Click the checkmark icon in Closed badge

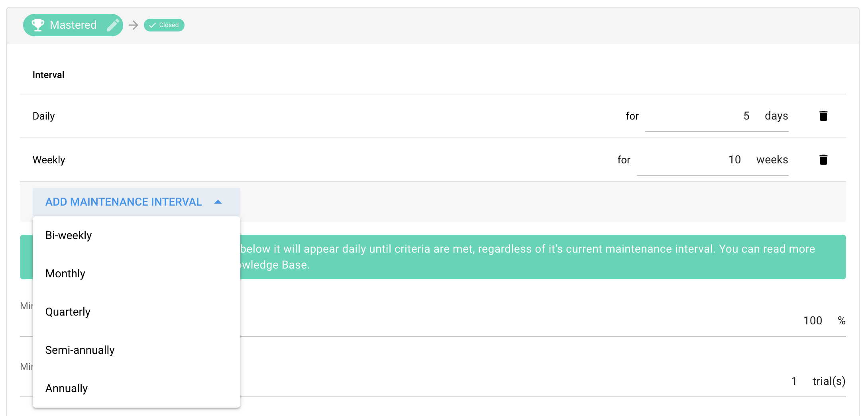(152, 25)
